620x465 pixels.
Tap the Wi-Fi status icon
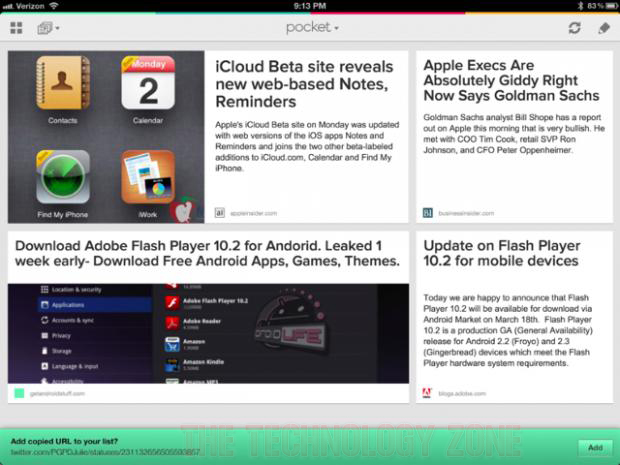tap(54, 6)
